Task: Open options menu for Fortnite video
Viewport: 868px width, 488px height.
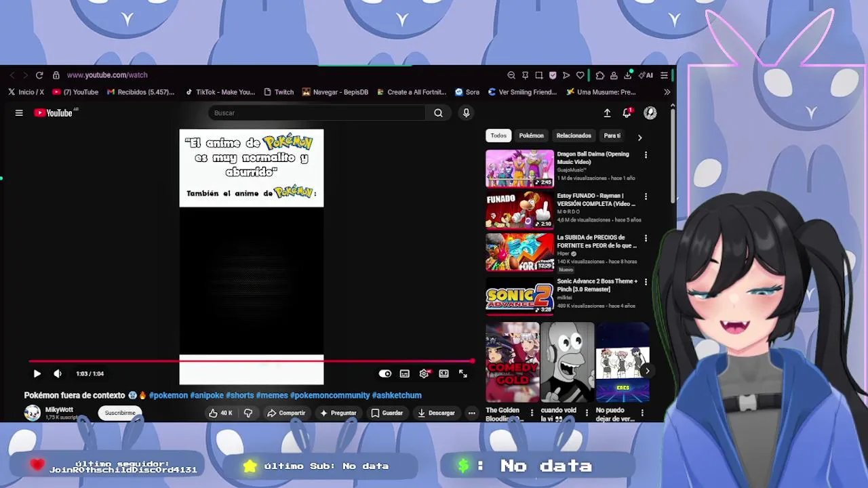Action: click(646, 239)
